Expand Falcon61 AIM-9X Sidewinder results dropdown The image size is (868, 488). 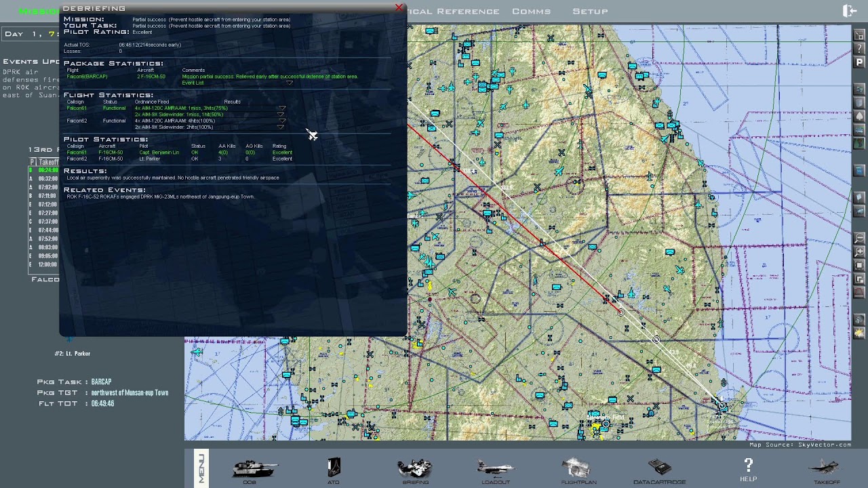click(281, 115)
